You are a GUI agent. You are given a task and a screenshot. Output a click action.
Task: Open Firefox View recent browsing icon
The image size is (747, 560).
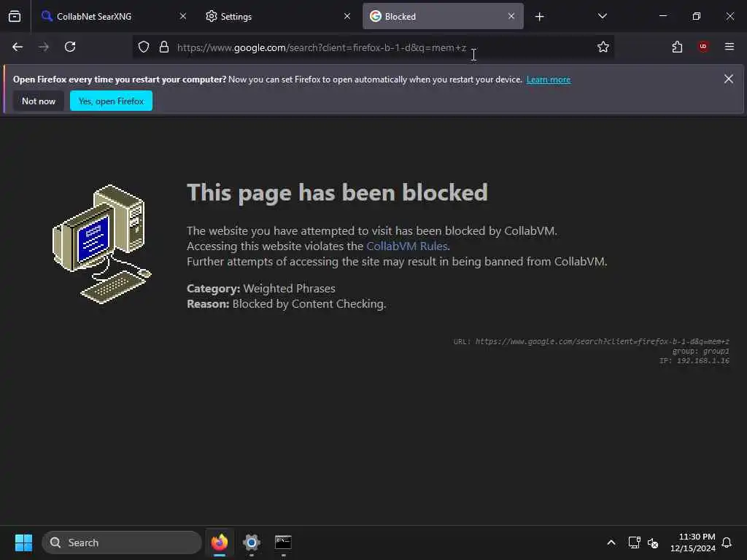point(15,17)
